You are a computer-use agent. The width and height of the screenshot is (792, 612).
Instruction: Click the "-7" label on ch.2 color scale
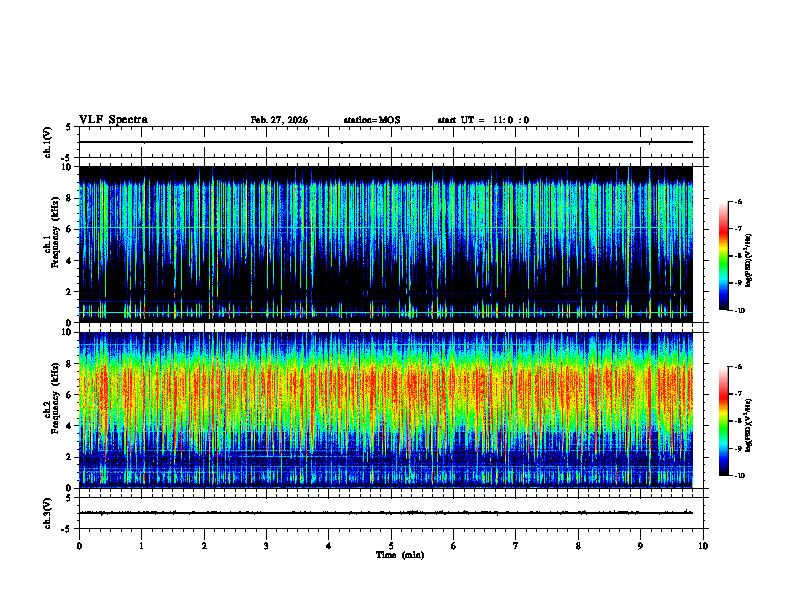[738, 394]
